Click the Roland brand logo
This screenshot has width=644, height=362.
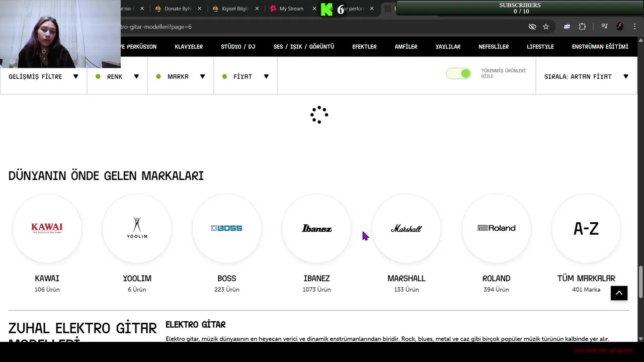coord(496,228)
